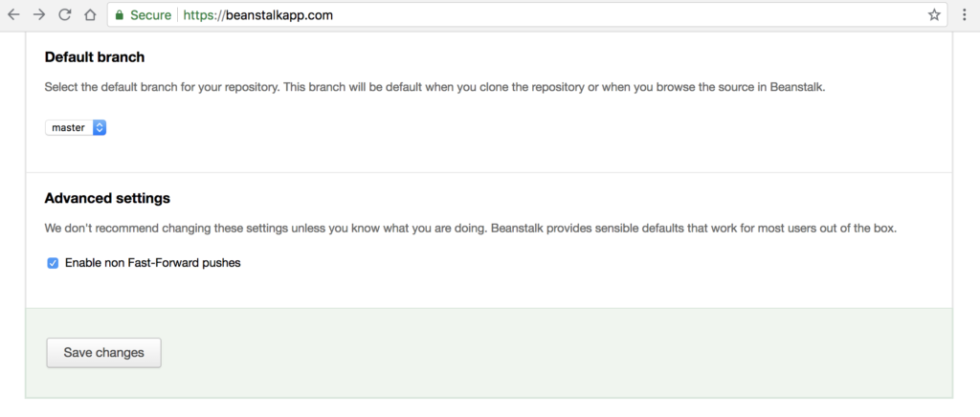Click the Enable non Fast-Forward pushes label
The image size is (980, 417).
(152, 263)
